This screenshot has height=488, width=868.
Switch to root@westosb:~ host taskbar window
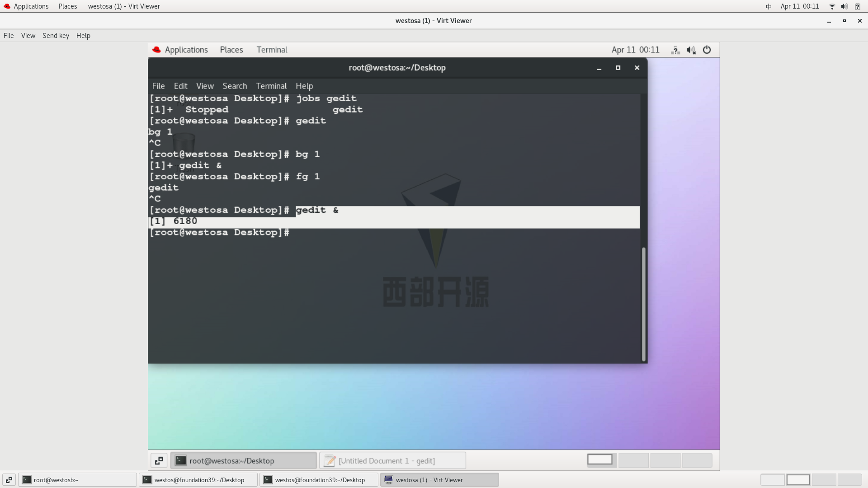click(77, 480)
